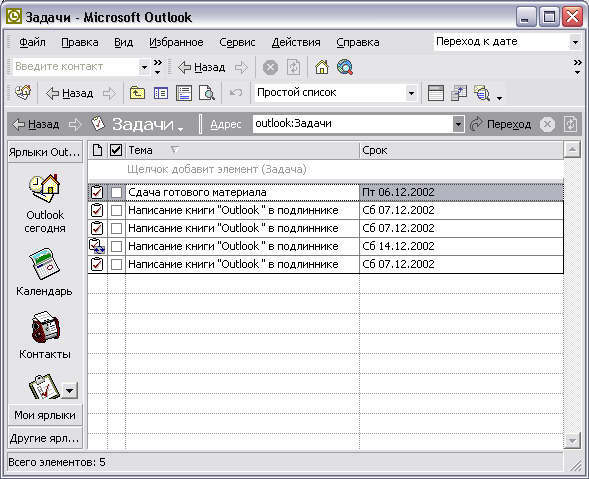This screenshot has height=479, width=589.
Task: Click the Print Preview toolbar icon
Action: pyautogui.click(x=207, y=93)
